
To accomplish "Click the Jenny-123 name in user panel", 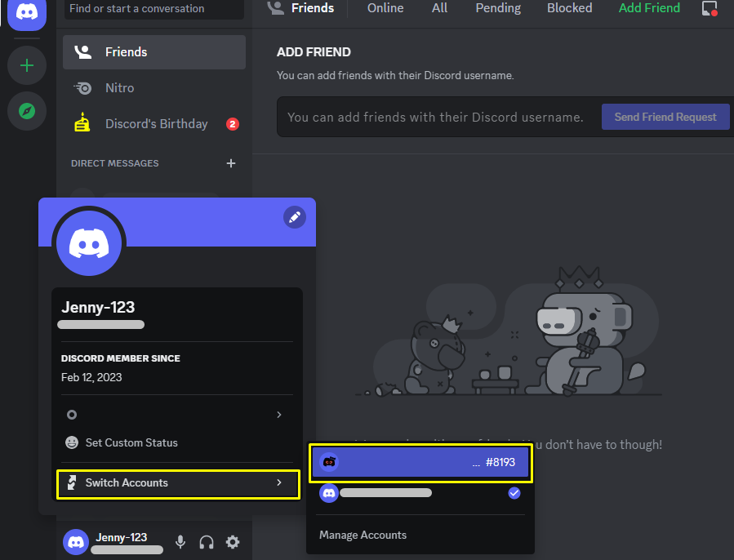I will [121, 537].
